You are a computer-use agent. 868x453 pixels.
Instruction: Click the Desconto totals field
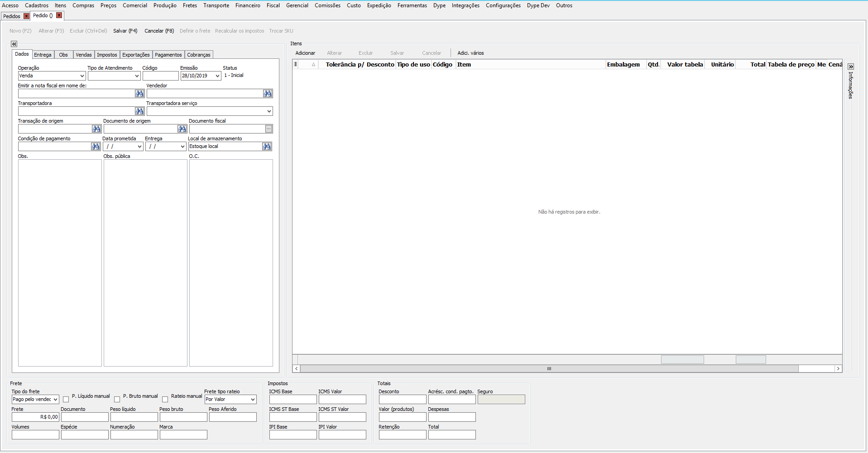point(403,399)
